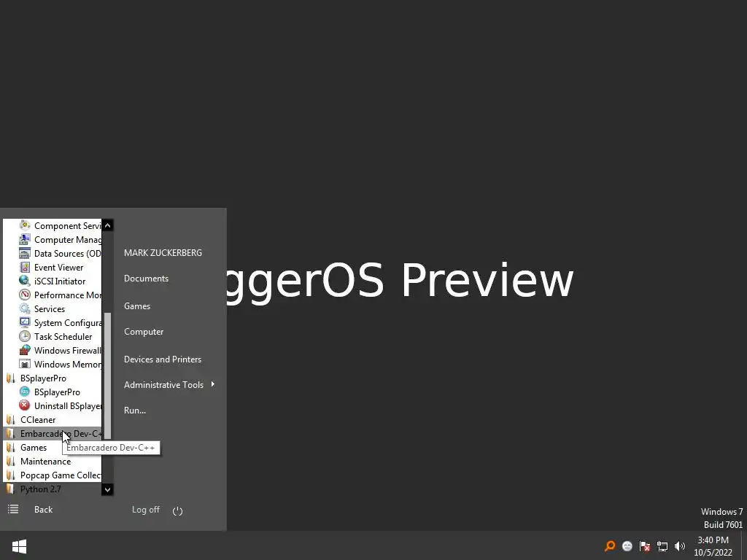Click the power icon beside Log off
The width and height of the screenshot is (747, 560).
pyautogui.click(x=178, y=510)
